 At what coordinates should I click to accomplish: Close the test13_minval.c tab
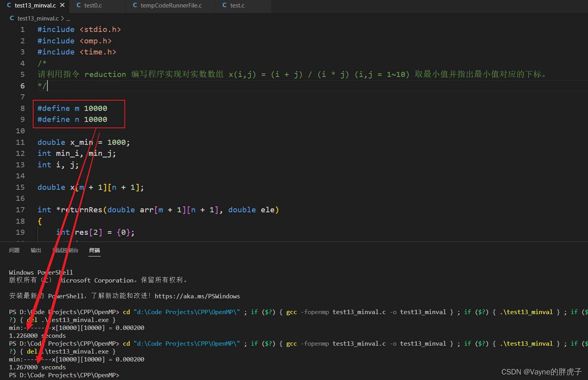pos(62,6)
